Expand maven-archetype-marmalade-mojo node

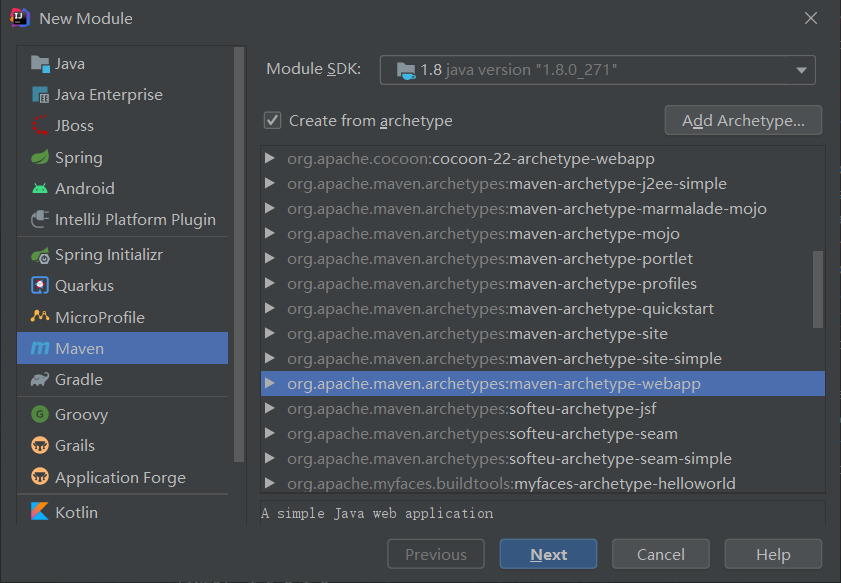point(270,208)
